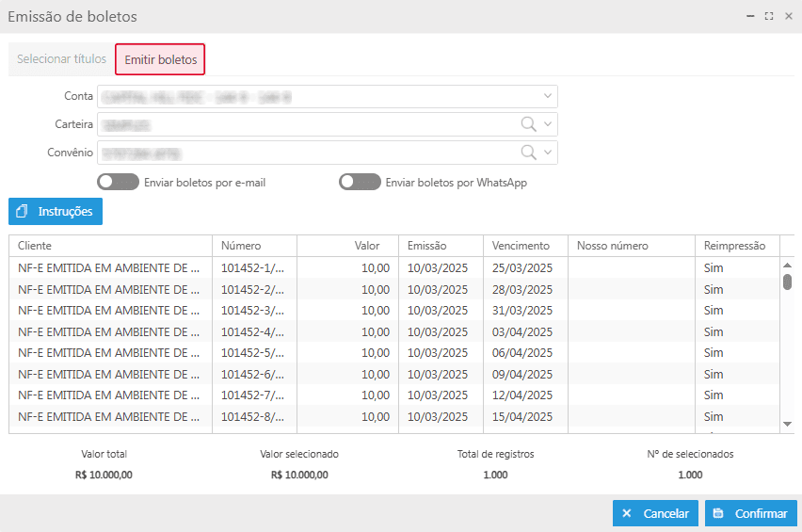Click the search icon in Convênio field
The image size is (802, 532).
point(528,153)
